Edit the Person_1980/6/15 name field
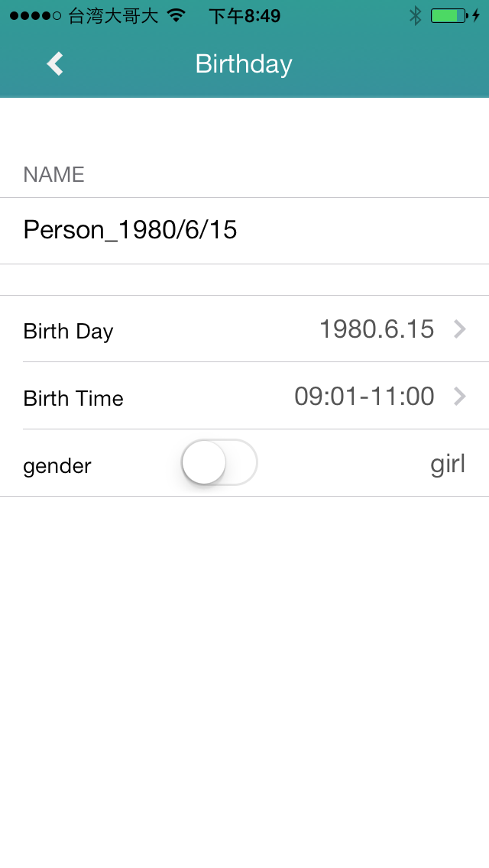The image size is (489, 868). [131, 230]
